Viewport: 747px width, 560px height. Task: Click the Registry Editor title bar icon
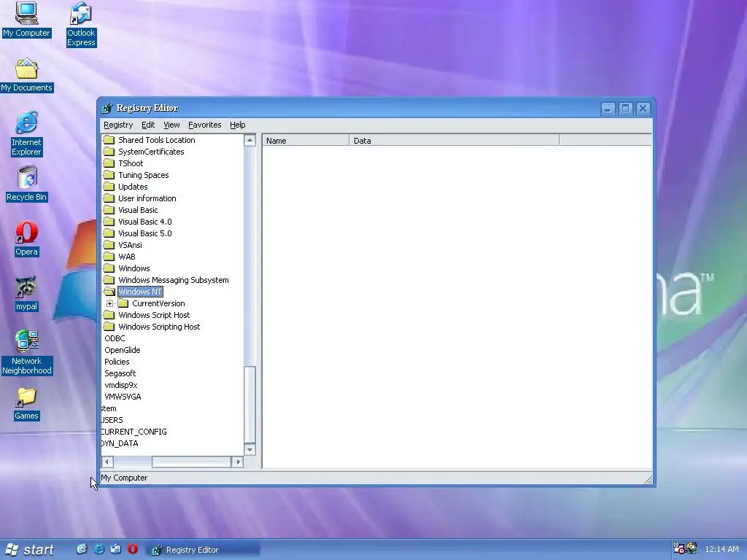click(x=107, y=108)
